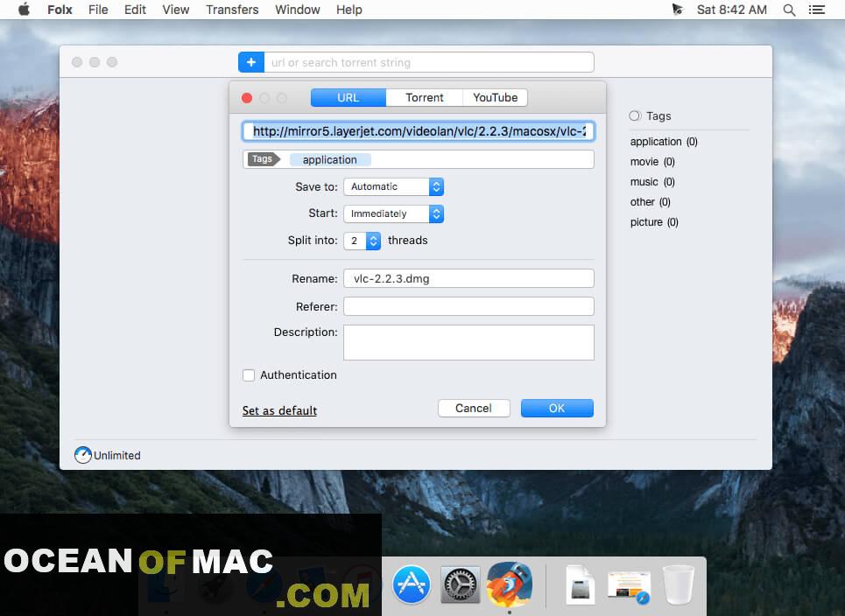Select the other (0) tag in the sidebar
Viewport: 845px width, 616px height.
click(x=651, y=202)
